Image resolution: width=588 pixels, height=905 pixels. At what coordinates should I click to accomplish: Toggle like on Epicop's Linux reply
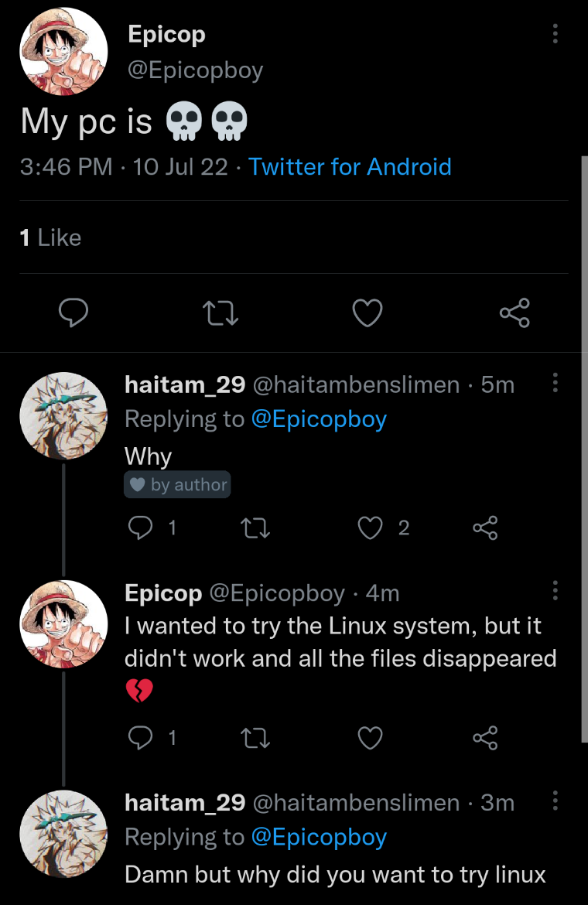(x=370, y=738)
